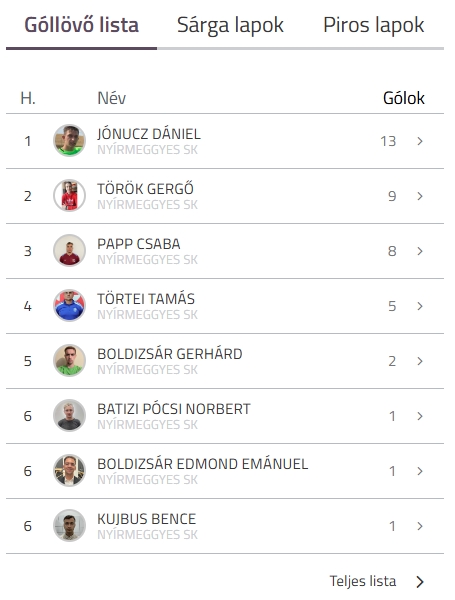Expand Boldizsár Edmond Emánuel row arrow
Image resolution: width=455 pixels, height=600 pixels.
coord(420,471)
